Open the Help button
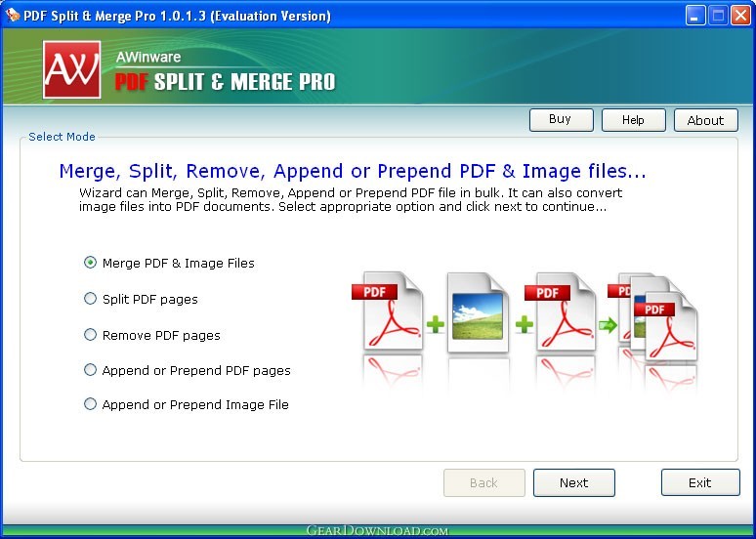 coord(633,120)
